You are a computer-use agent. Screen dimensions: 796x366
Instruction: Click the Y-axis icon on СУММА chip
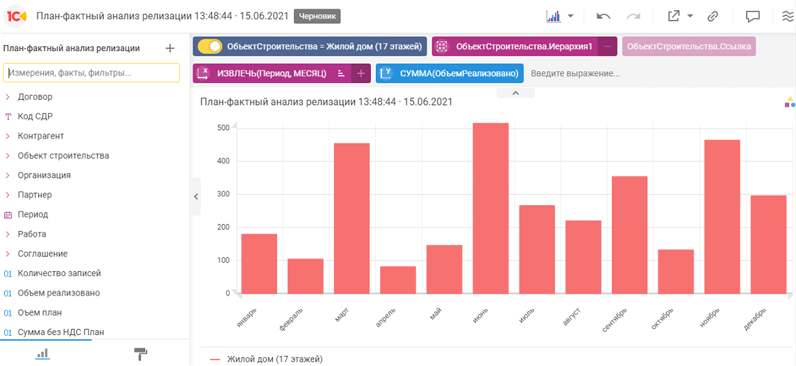click(386, 73)
